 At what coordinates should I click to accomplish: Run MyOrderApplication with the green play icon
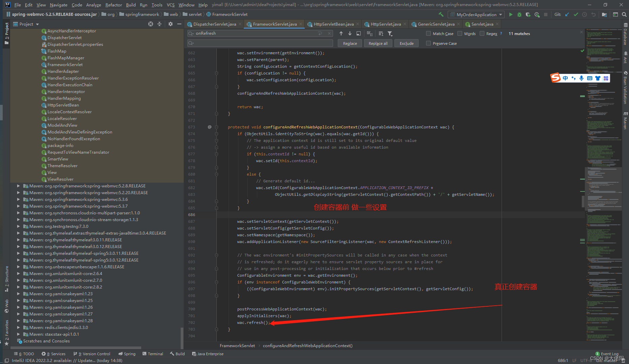coord(511,14)
